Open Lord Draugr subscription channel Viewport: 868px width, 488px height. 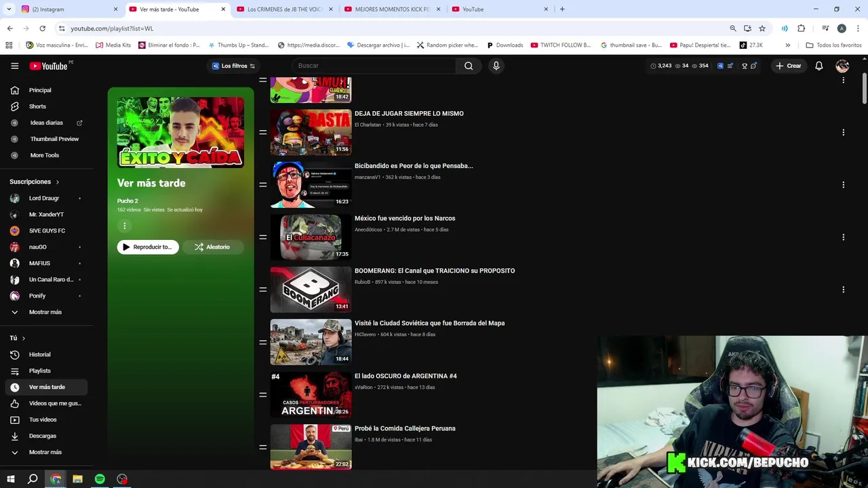[45, 198]
